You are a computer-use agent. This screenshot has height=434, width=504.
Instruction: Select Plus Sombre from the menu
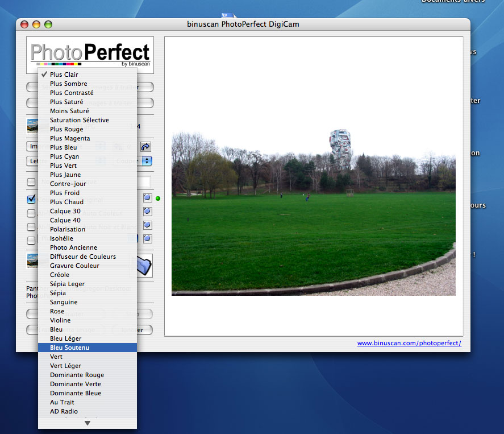(88, 84)
